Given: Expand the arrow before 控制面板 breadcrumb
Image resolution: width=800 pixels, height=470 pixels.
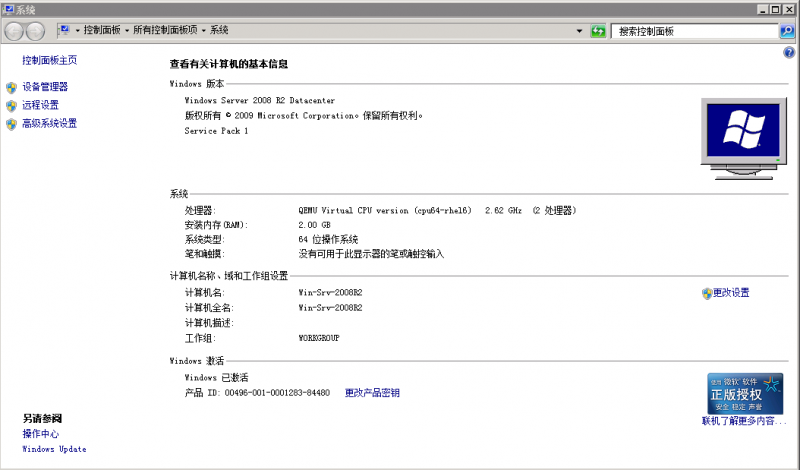Looking at the screenshot, I should (x=78, y=31).
